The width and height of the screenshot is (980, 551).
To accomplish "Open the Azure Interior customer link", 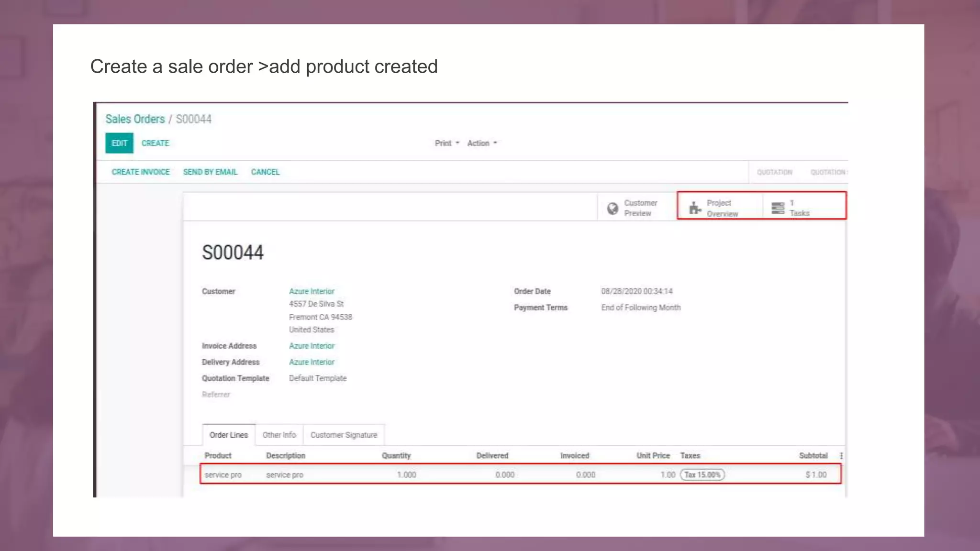I will [312, 291].
